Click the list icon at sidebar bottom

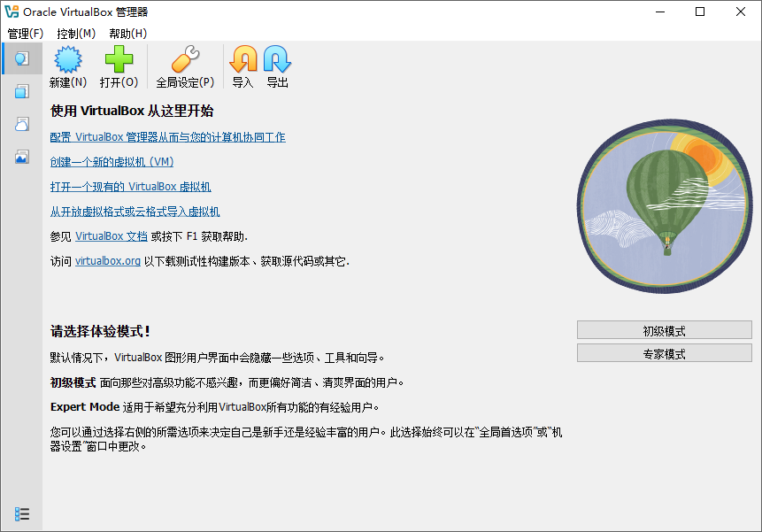[x=22, y=513]
